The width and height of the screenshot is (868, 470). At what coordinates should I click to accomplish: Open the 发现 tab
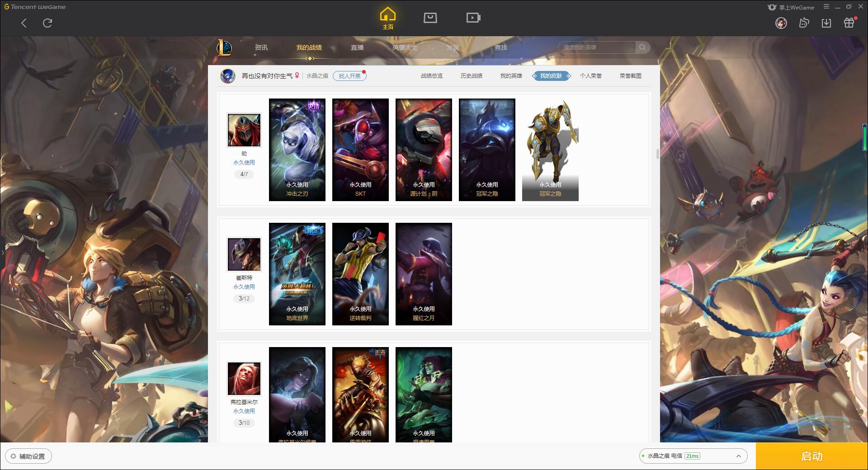coord(453,47)
